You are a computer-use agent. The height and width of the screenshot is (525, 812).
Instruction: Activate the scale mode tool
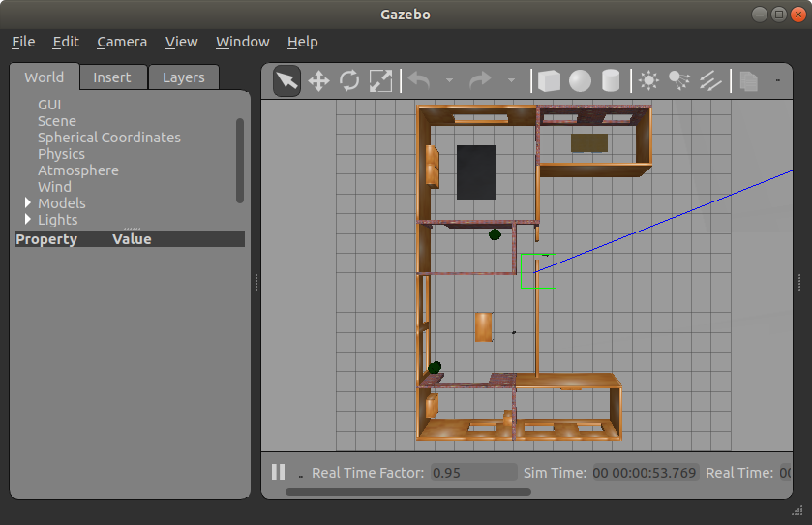(x=380, y=80)
